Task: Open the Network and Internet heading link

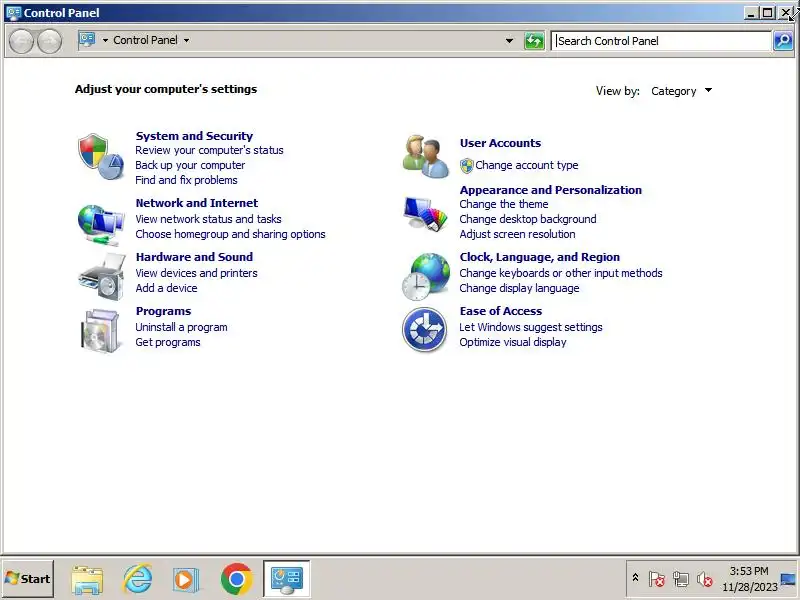Action: 196,203
